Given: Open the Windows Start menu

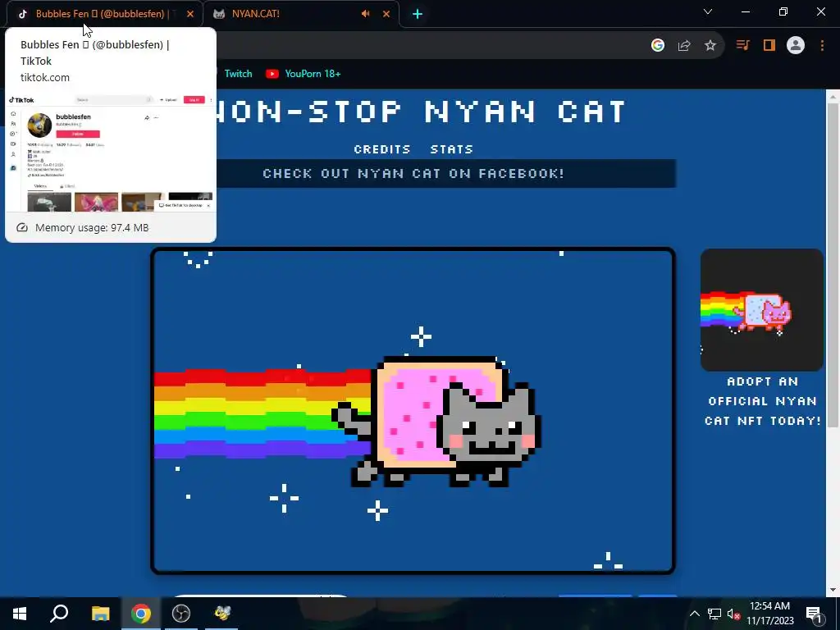Looking at the screenshot, I should pos(20,614).
